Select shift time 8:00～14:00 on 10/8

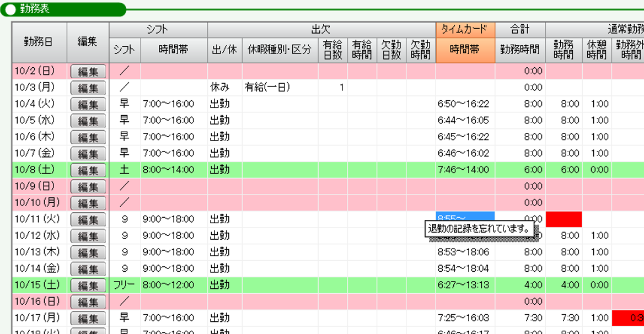point(174,169)
